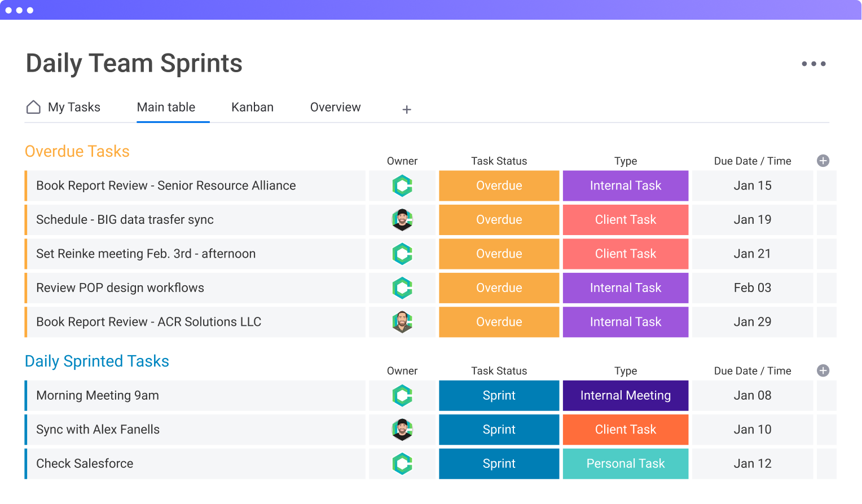This screenshot has width=862, height=504.
Task: Click owner avatar for ACR Solutions LLC row
Action: pos(402,322)
